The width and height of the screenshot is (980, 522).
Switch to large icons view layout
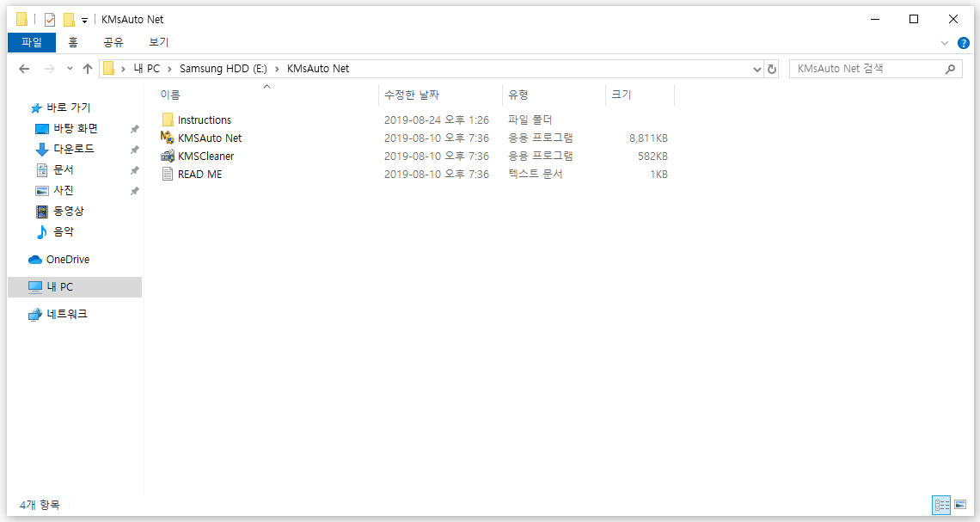click(960, 505)
